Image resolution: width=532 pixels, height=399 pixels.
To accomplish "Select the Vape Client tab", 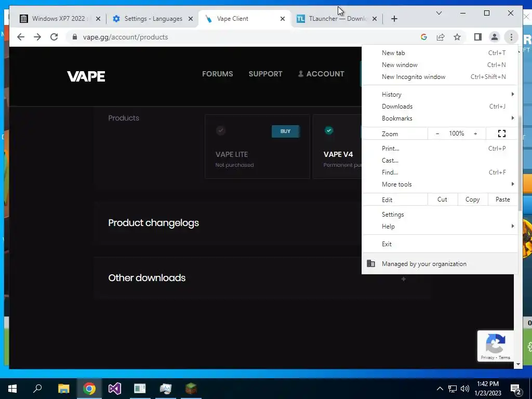I will click(x=244, y=19).
